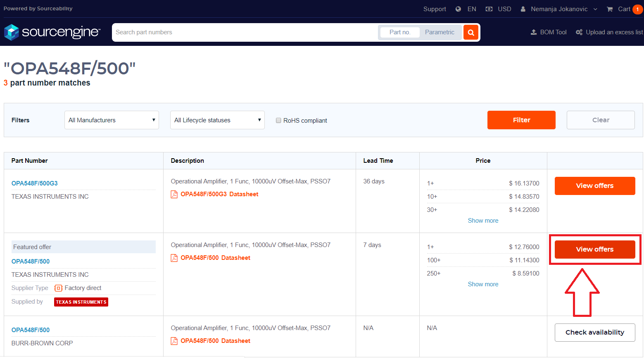Image resolution: width=644 pixels, height=359 pixels.
Task: Click the BOM Tool upload icon
Action: pyautogui.click(x=534, y=32)
